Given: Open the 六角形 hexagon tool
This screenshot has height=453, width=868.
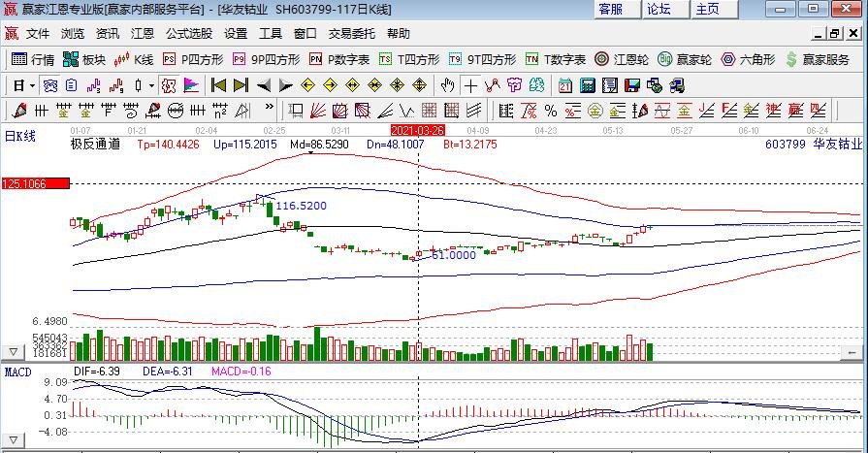Looking at the screenshot, I should (x=748, y=59).
